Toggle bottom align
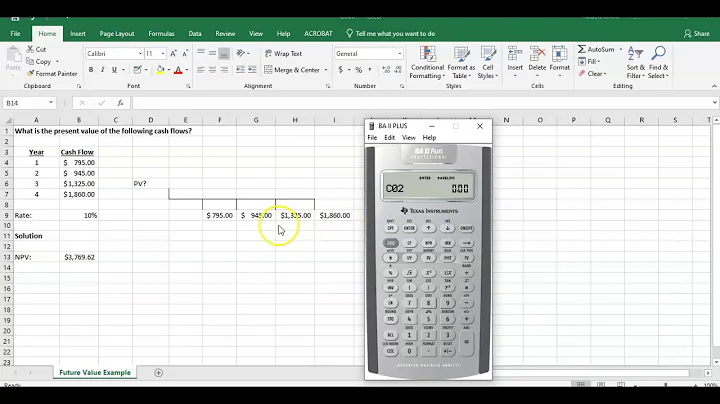Viewport: 720px width, 404px height. [x=224, y=54]
